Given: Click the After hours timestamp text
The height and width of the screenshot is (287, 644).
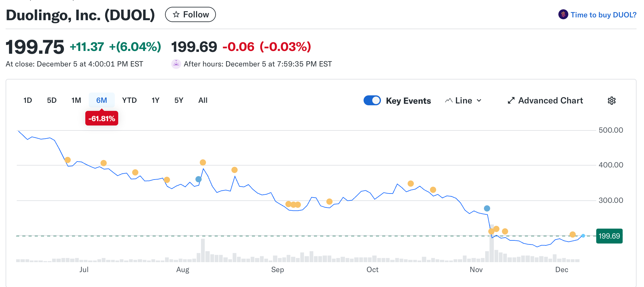Looking at the screenshot, I should pos(258,64).
